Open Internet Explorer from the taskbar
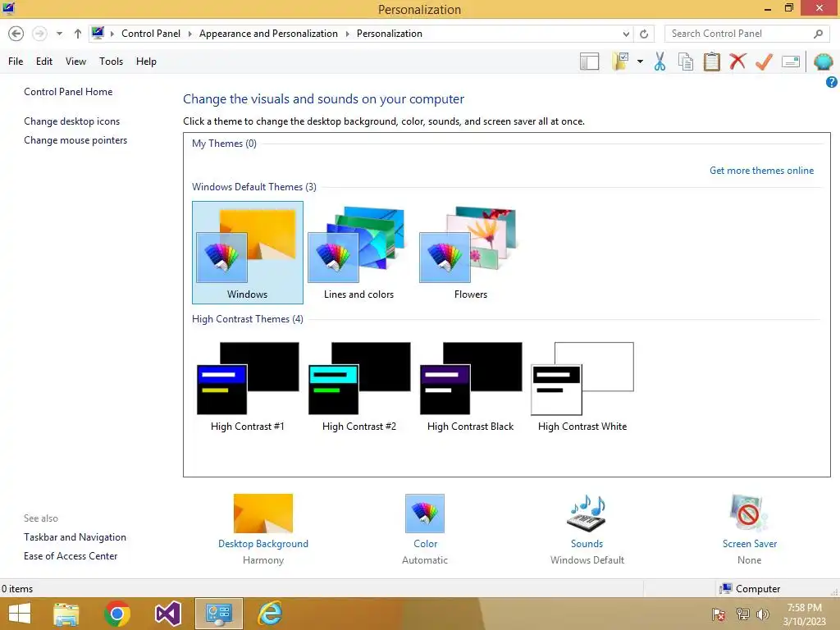The width and height of the screenshot is (840, 630). tap(270, 614)
